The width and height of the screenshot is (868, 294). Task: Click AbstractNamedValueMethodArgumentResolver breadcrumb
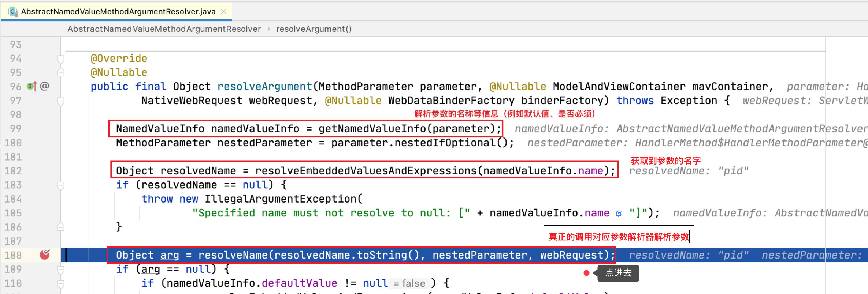tap(164, 29)
